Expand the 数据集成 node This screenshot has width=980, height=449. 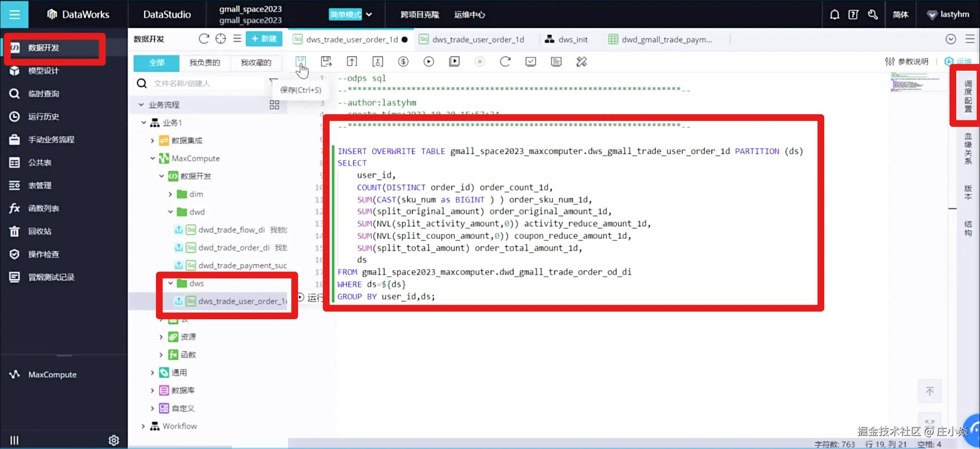152,140
